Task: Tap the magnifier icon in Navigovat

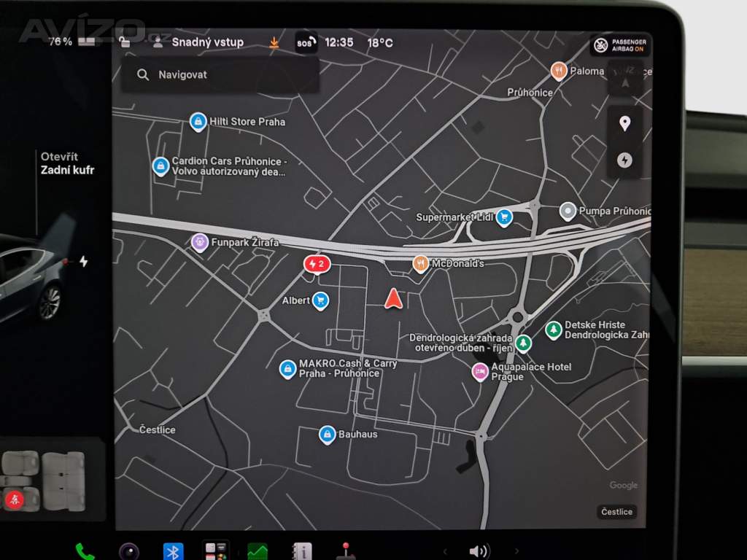Action: point(142,75)
